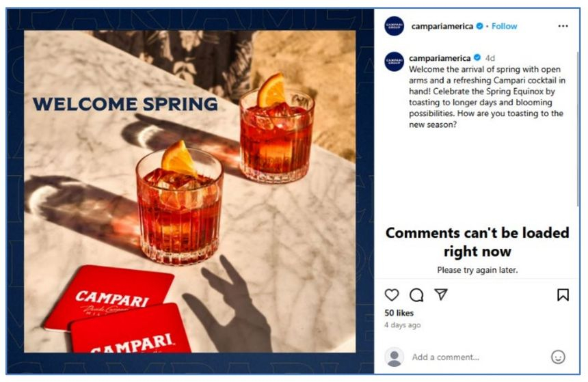View the 50 likes list
588x382 pixels.
pyautogui.click(x=399, y=313)
